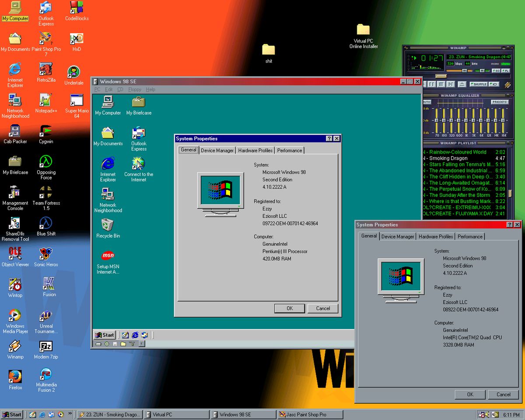Click the Firefox desktop icon
Image resolution: width=525 pixels, height=420 pixels.
coord(15,377)
